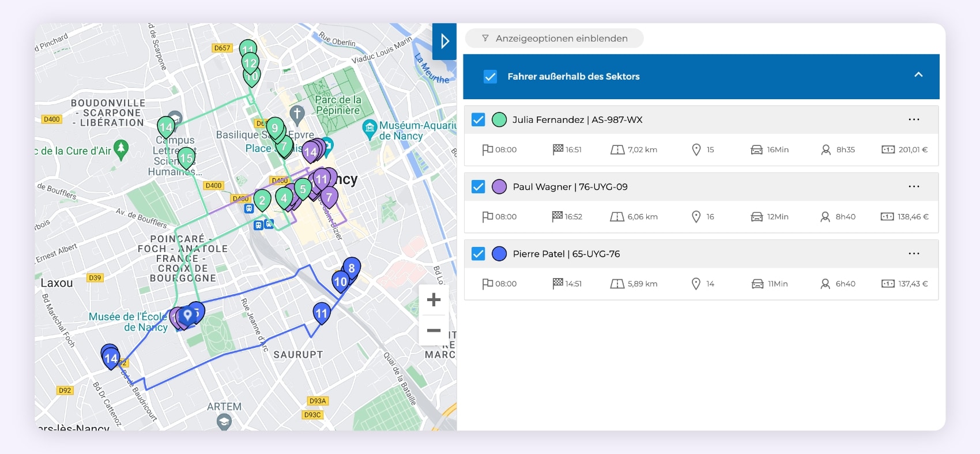The width and height of the screenshot is (980, 454).
Task: Click the filter funnel icon
Action: [485, 38]
